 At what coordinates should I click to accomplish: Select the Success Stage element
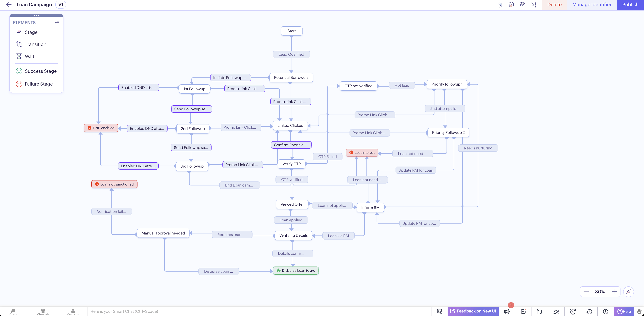tap(36, 71)
